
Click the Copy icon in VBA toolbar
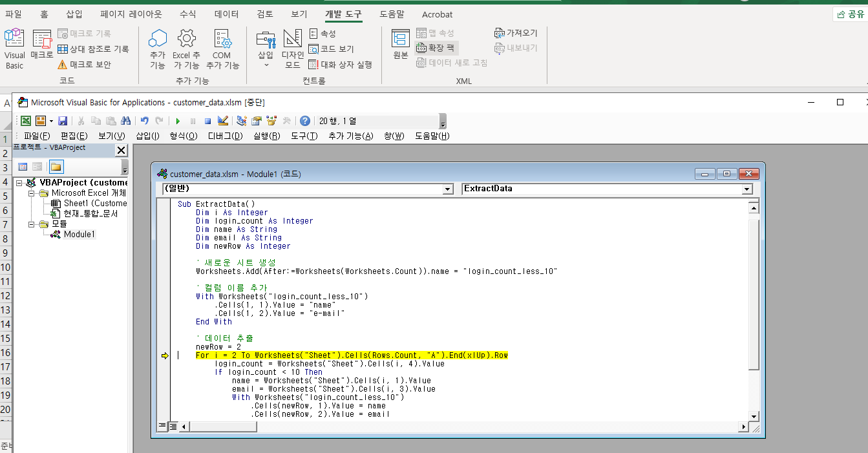[96, 121]
